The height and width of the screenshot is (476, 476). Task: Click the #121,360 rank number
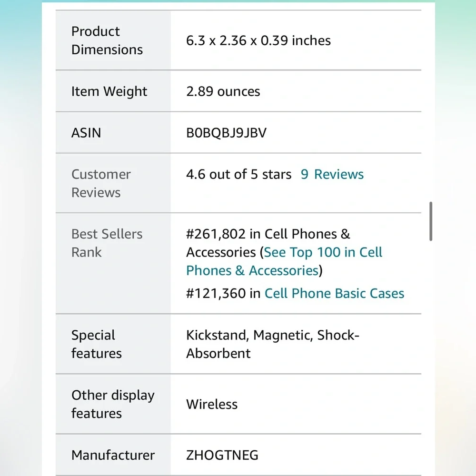216,293
